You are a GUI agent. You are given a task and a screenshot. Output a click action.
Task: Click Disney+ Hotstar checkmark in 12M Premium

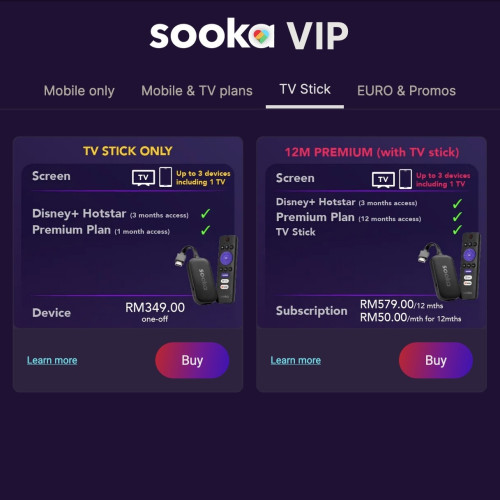click(x=457, y=203)
